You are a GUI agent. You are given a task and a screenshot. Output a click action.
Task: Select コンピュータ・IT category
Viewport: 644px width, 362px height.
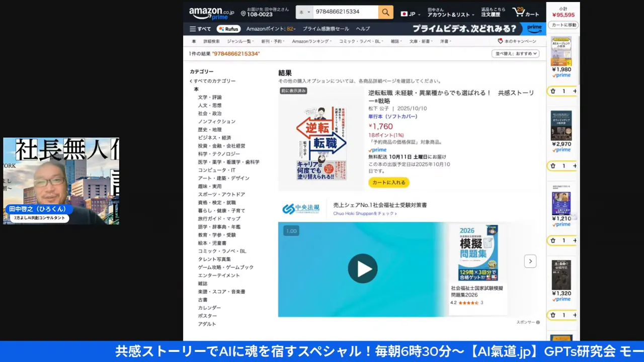point(216,170)
